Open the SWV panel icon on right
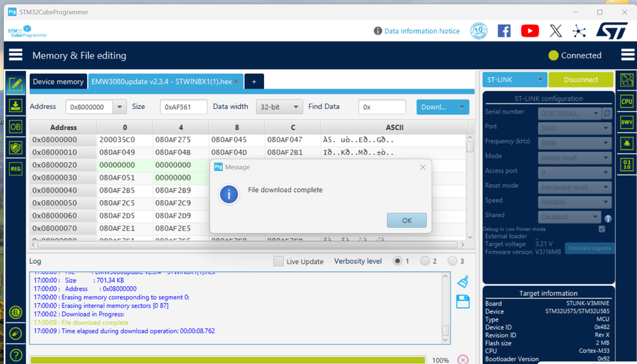Viewport: 637px width, 364px height. click(x=627, y=122)
